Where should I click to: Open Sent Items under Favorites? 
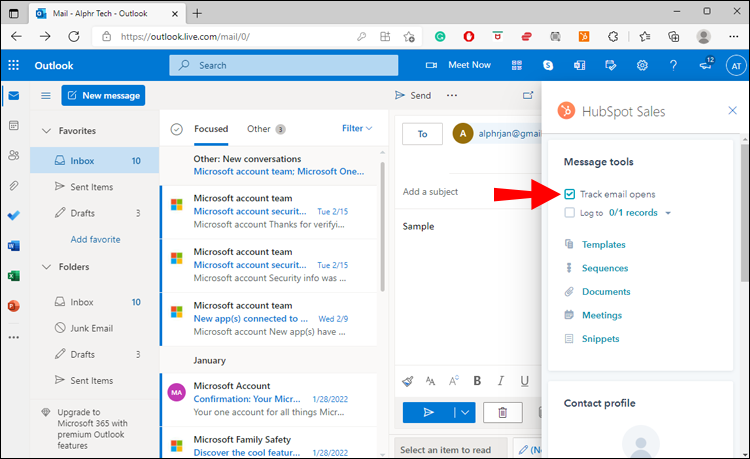pyautogui.click(x=95, y=187)
